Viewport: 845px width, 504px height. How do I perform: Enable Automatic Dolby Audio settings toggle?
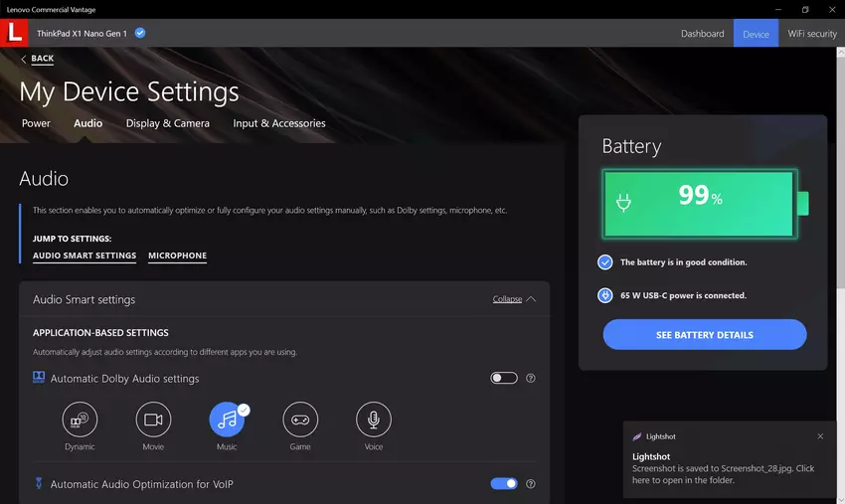tap(504, 379)
